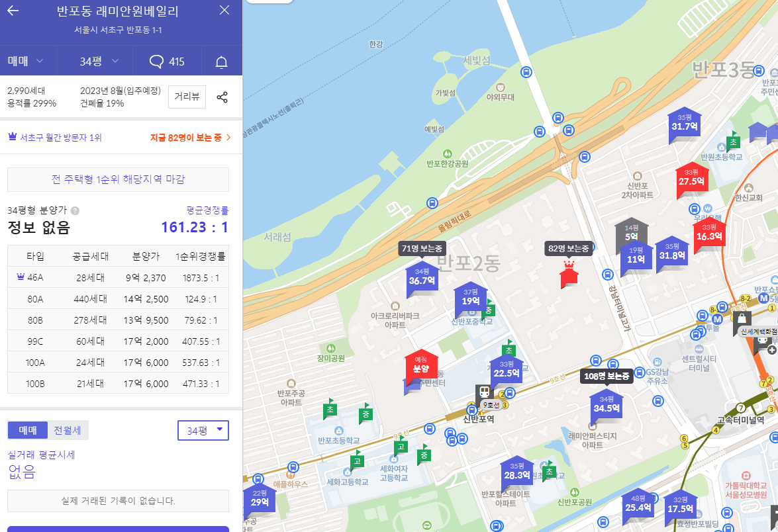Close the 래미안원베일리 detail panel
This screenshot has width=778, height=532.
coord(224,11)
